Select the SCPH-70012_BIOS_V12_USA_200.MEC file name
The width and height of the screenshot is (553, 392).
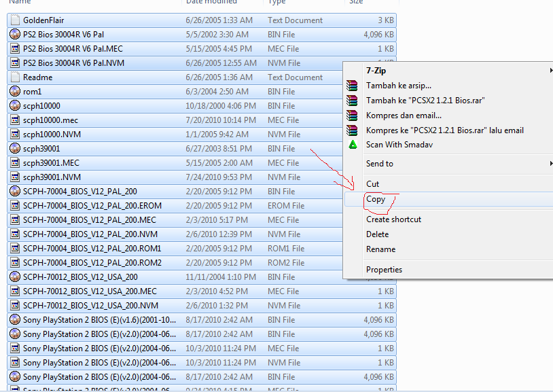[x=90, y=291]
